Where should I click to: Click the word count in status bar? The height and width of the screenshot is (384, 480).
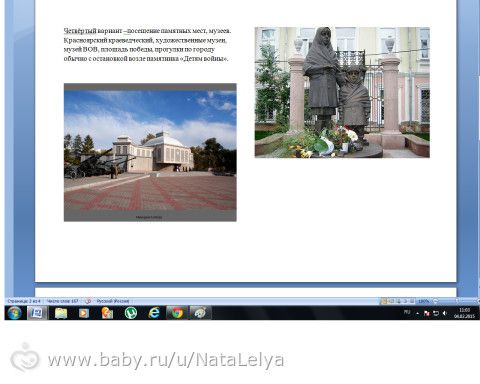tap(62, 301)
